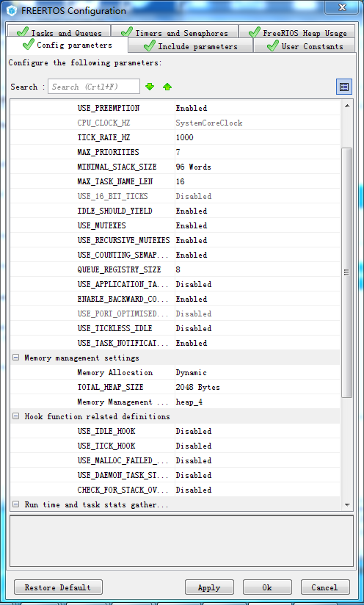Viewport: 364px width, 605px height.
Task: Open the Timers and Semaphores tab
Action: [x=175, y=32]
